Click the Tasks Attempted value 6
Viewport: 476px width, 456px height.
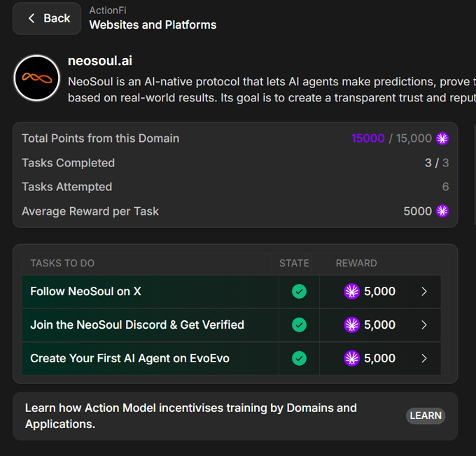pos(445,187)
